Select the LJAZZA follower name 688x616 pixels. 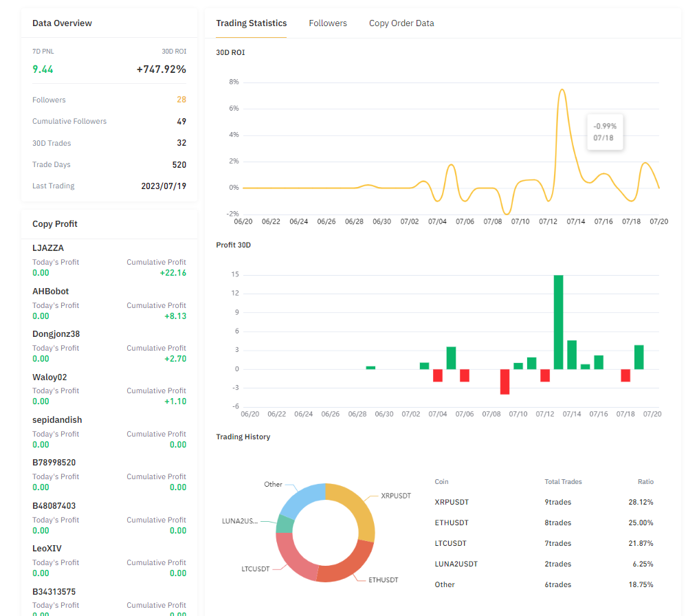click(48, 248)
